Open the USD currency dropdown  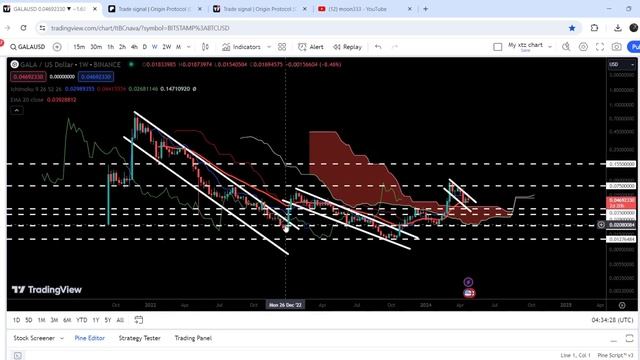click(x=622, y=64)
